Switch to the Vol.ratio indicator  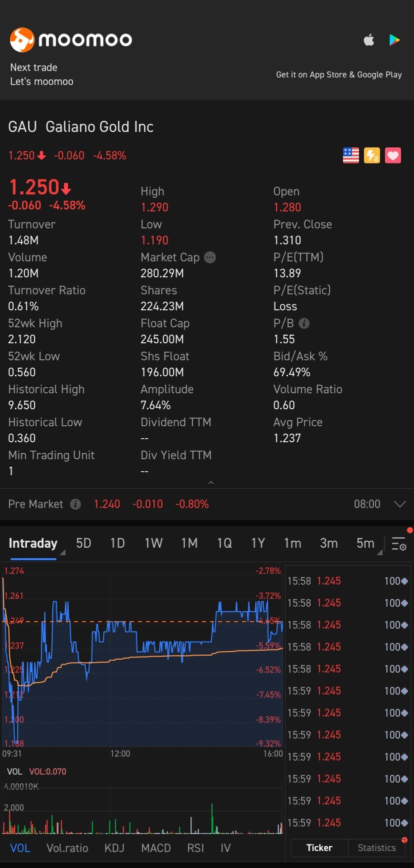(67, 848)
